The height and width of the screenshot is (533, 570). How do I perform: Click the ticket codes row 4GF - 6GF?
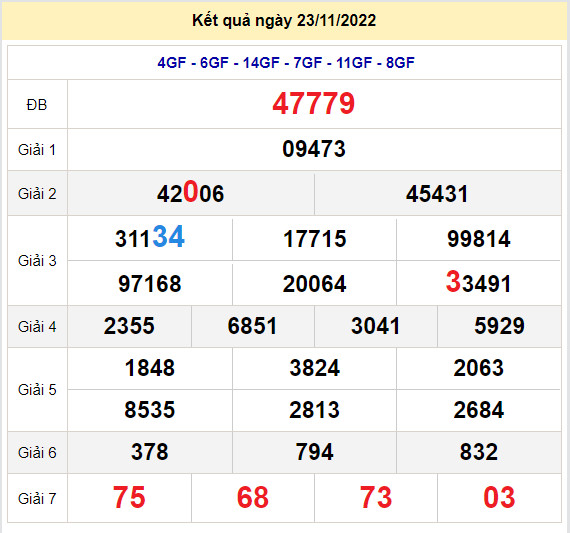click(286, 63)
